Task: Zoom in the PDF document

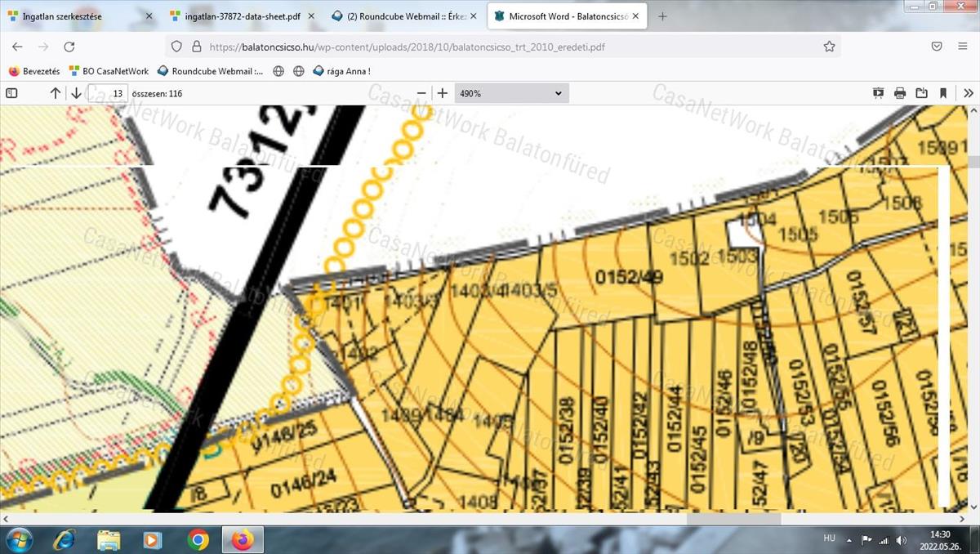Action: point(443,93)
